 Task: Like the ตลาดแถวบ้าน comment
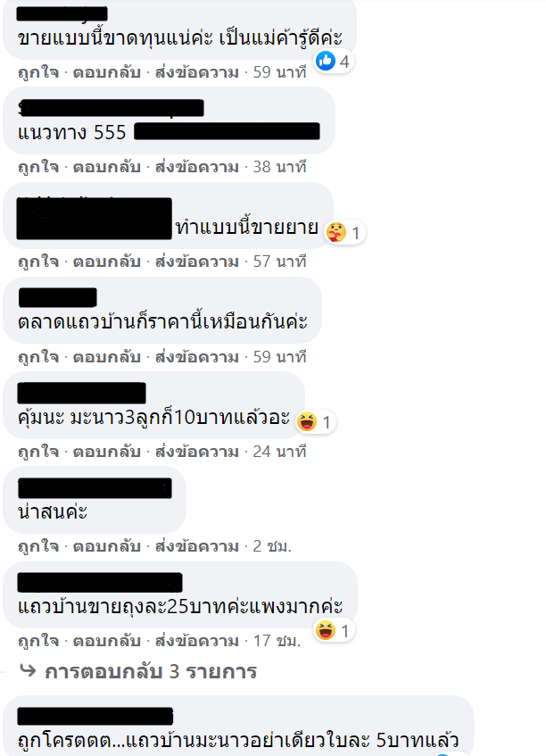tap(38, 357)
